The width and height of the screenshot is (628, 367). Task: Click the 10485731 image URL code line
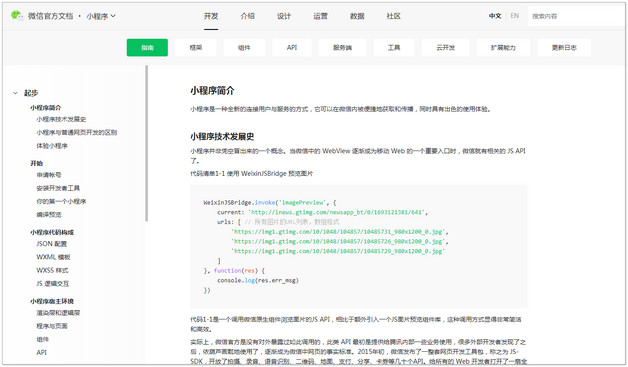click(340, 232)
